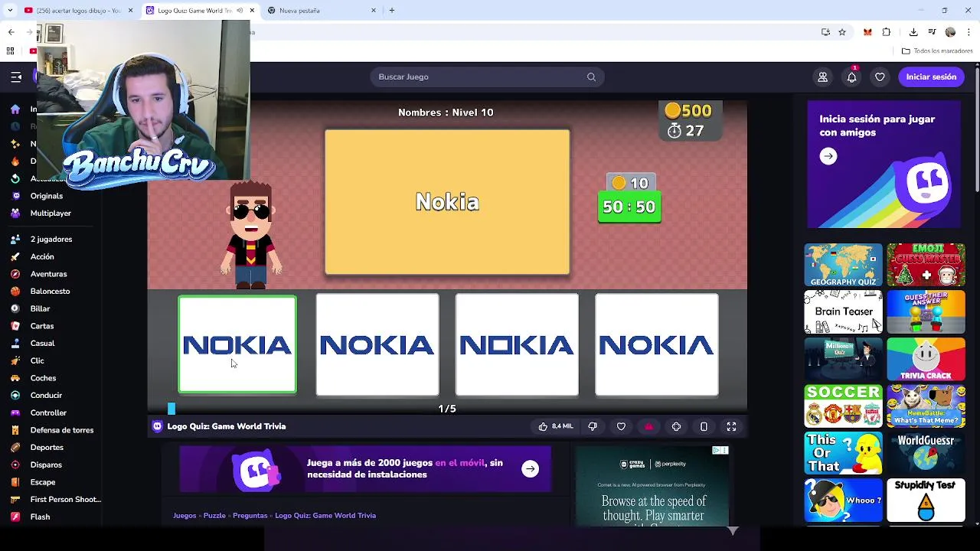Open Deportes category
Viewport: 980px width, 551px height.
(47, 448)
